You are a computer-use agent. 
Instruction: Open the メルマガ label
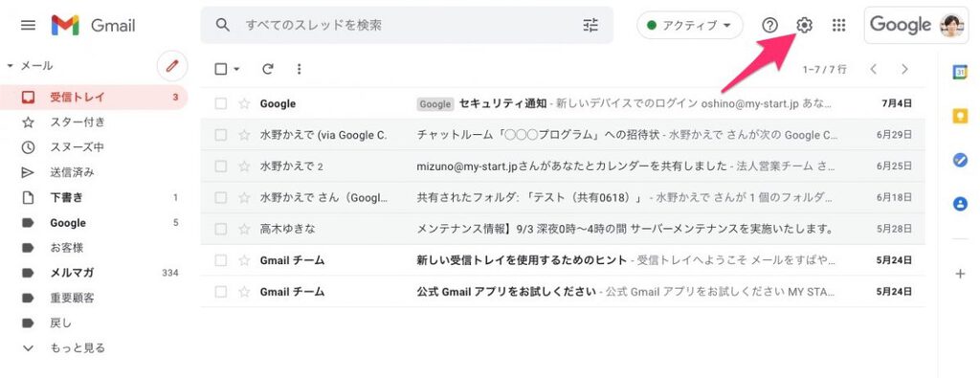pyautogui.click(x=94, y=273)
